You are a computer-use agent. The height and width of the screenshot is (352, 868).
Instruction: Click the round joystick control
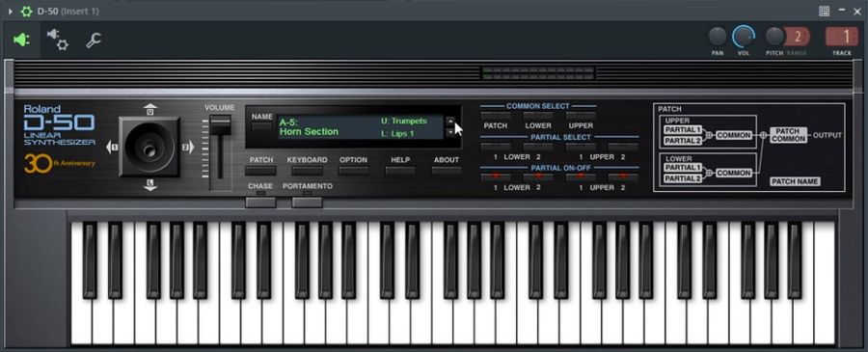pyautogui.click(x=149, y=147)
